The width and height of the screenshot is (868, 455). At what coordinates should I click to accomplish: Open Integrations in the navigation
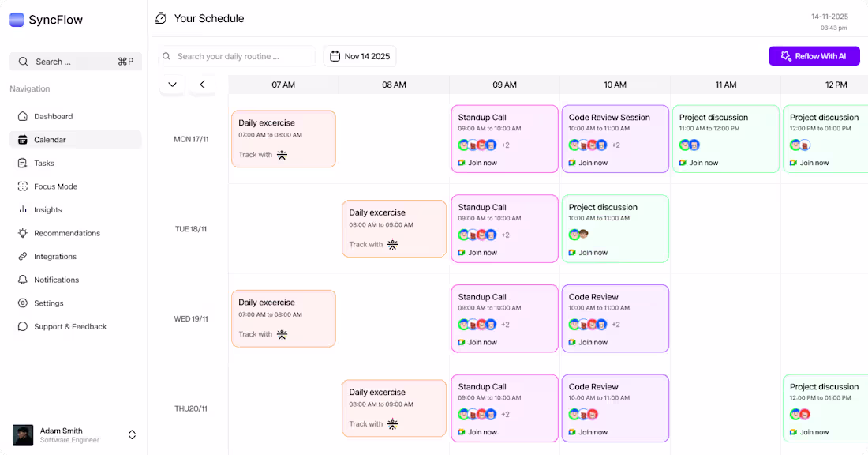75,257
